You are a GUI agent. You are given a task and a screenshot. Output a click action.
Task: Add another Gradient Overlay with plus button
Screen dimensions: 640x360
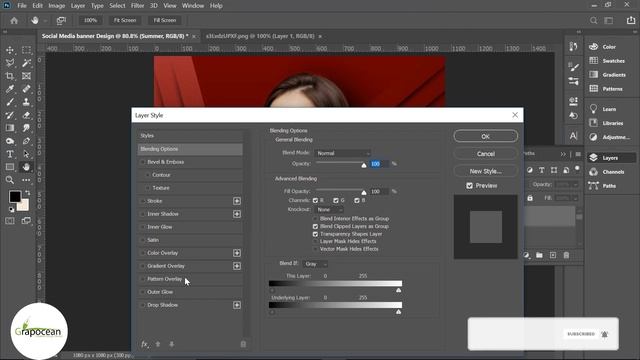237,266
